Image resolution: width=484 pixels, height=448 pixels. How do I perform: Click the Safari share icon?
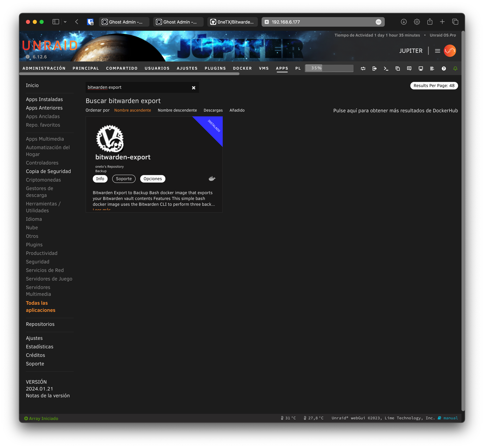(x=430, y=22)
